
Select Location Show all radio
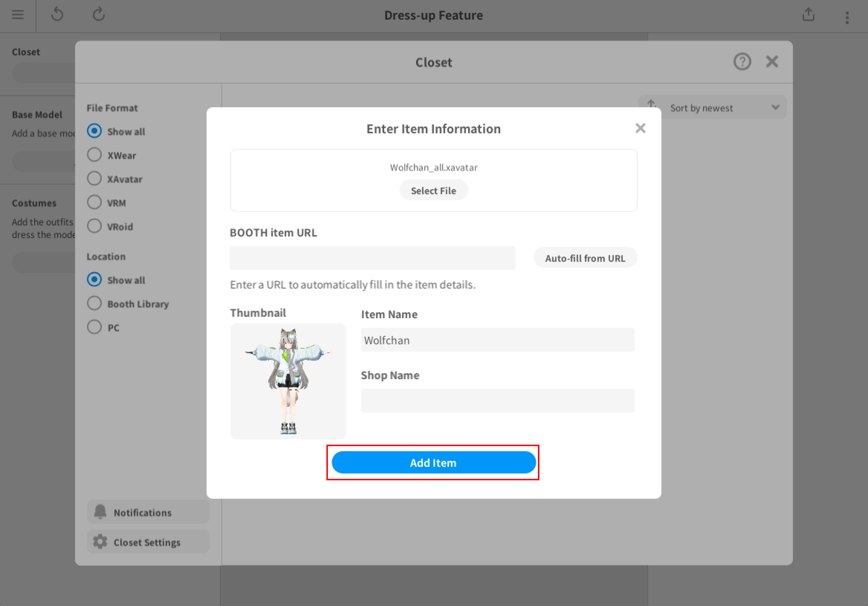(x=94, y=280)
